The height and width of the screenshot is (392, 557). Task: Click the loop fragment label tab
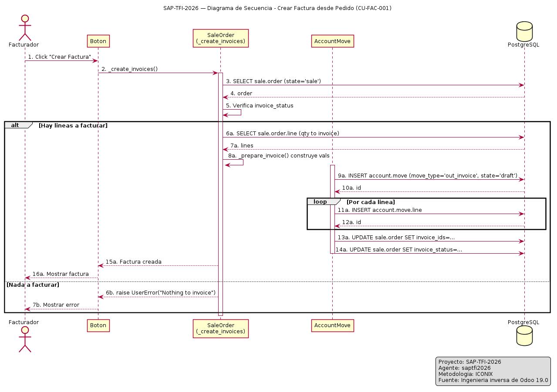(324, 201)
